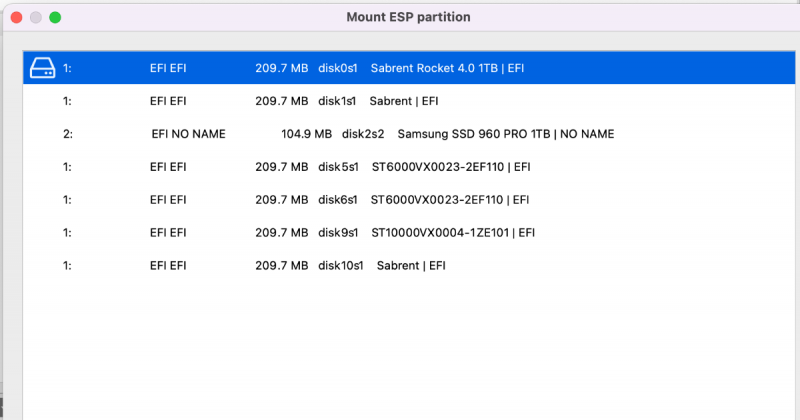Click the disk9s1 identifier text
The image size is (800, 420).
point(338,233)
